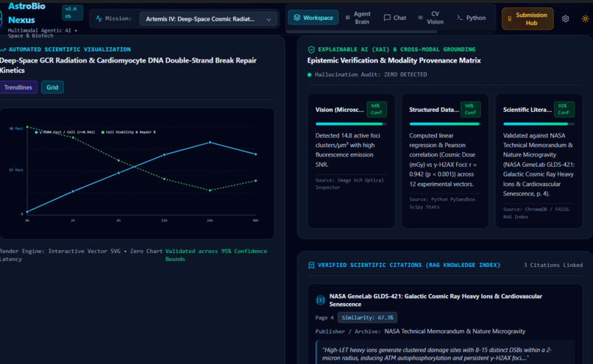The image size is (593, 364).
Task: Click the v2.6 OS version badge
Action: [72, 13]
